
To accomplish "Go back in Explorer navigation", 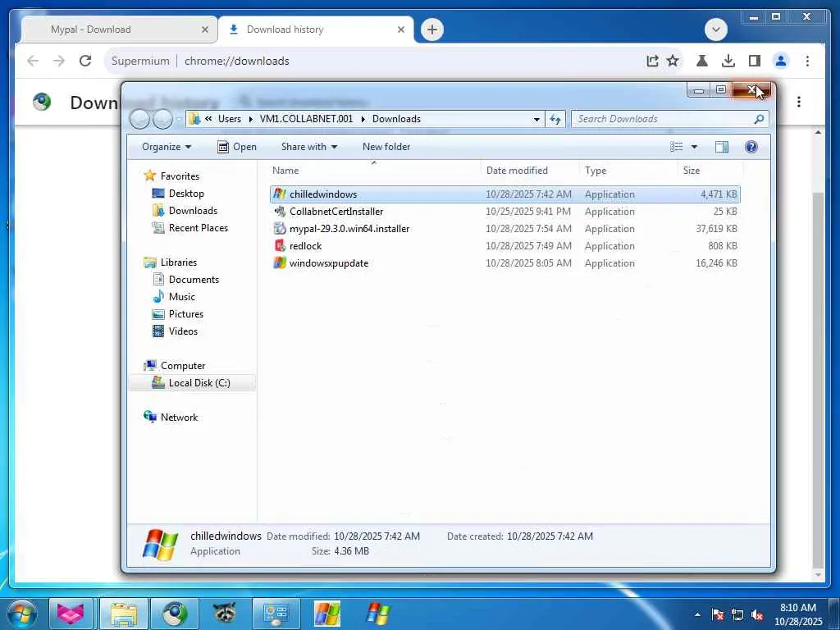I will tap(139, 119).
